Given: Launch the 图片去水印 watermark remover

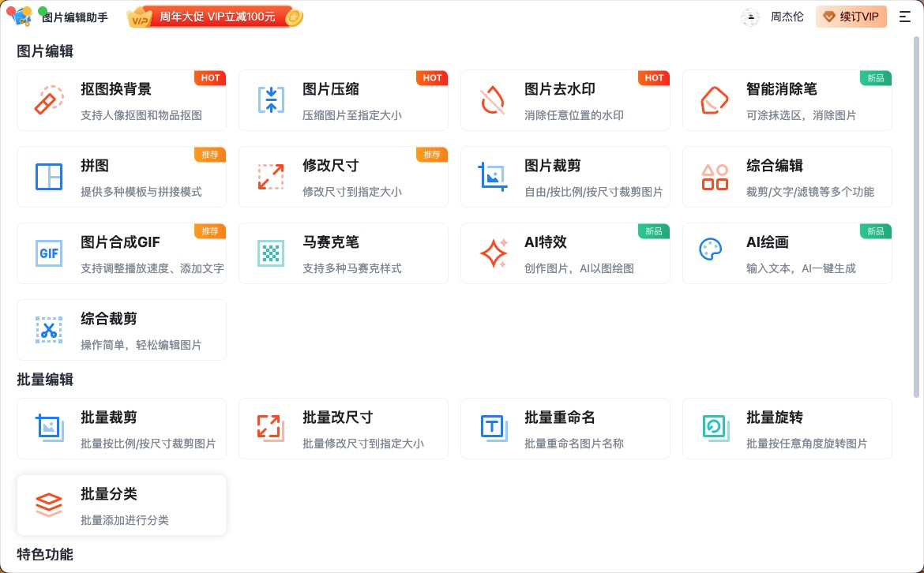Looking at the screenshot, I should click(x=565, y=100).
